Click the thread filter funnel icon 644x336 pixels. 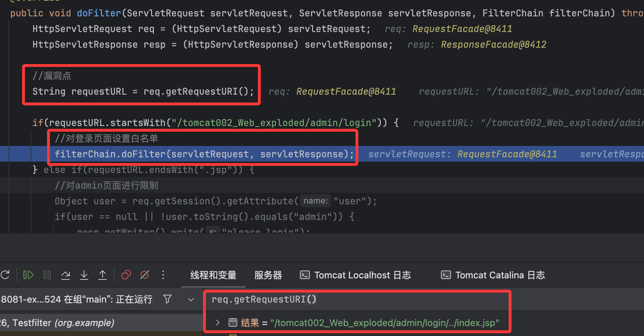coord(167,299)
